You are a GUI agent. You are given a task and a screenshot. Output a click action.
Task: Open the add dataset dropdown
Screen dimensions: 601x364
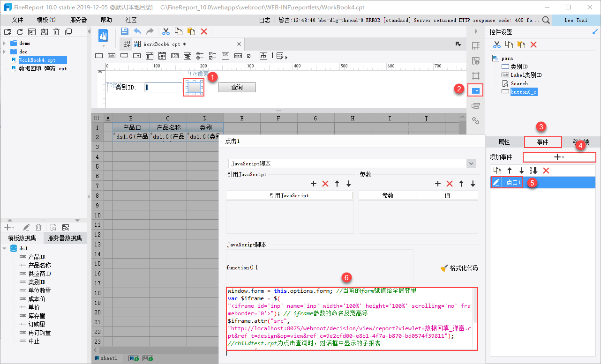9,227
